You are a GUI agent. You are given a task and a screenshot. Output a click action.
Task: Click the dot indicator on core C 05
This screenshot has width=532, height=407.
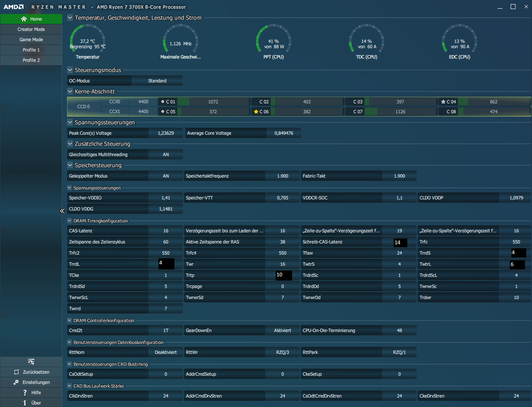(x=163, y=112)
